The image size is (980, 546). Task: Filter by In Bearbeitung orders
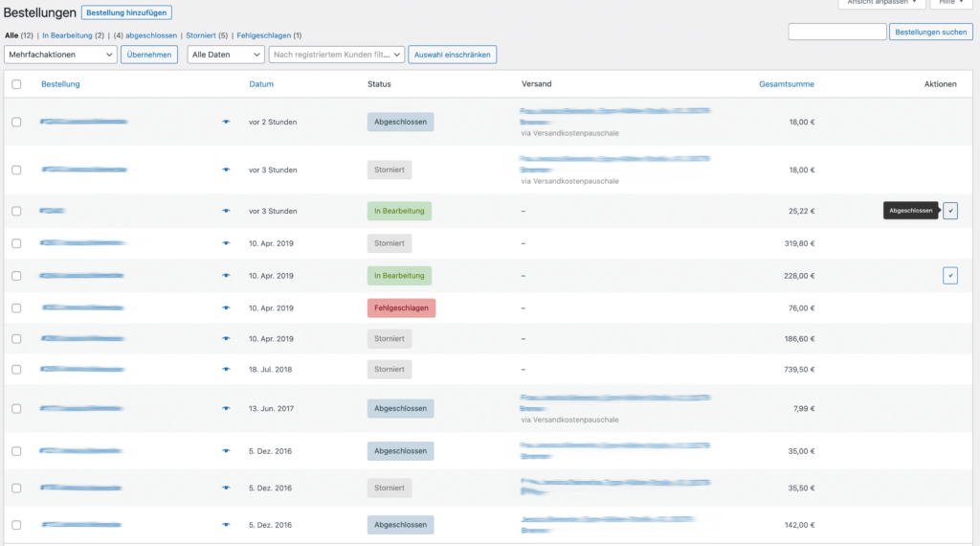click(x=67, y=35)
